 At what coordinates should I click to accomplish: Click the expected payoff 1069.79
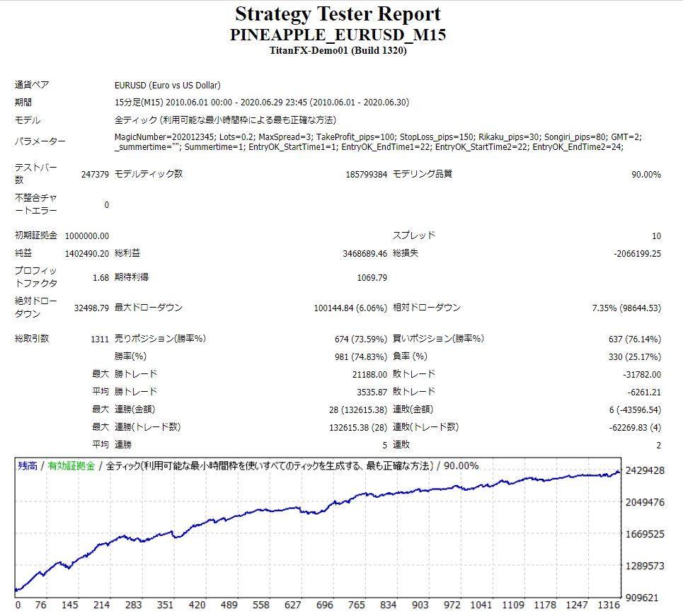pyautogui.click(x=372, y=277)
